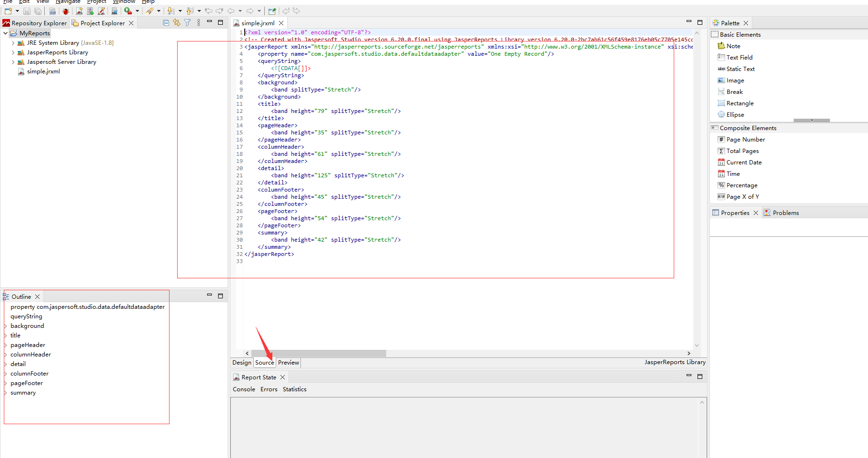Select the Ellipse palette element
The image size is (868, 458).
[735, 115]
